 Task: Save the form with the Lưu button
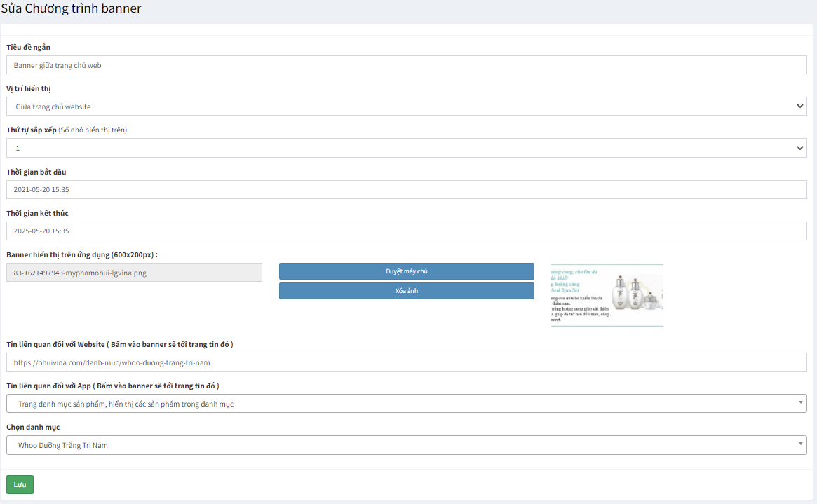pos(20,484)
